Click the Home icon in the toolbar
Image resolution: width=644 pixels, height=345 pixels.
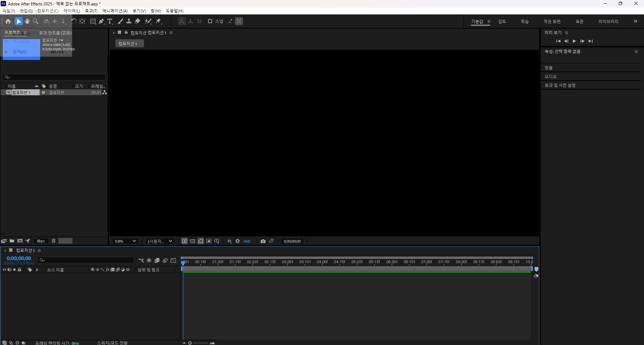tap(8, 21)
